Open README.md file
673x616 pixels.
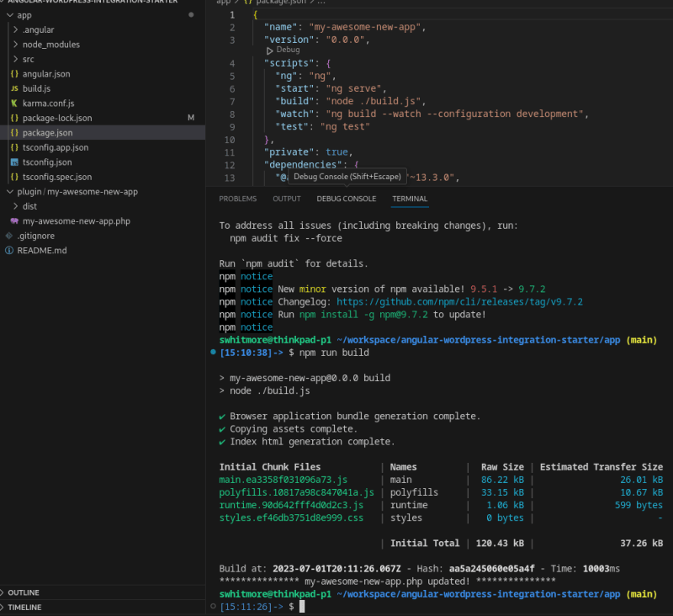point(41,250)
